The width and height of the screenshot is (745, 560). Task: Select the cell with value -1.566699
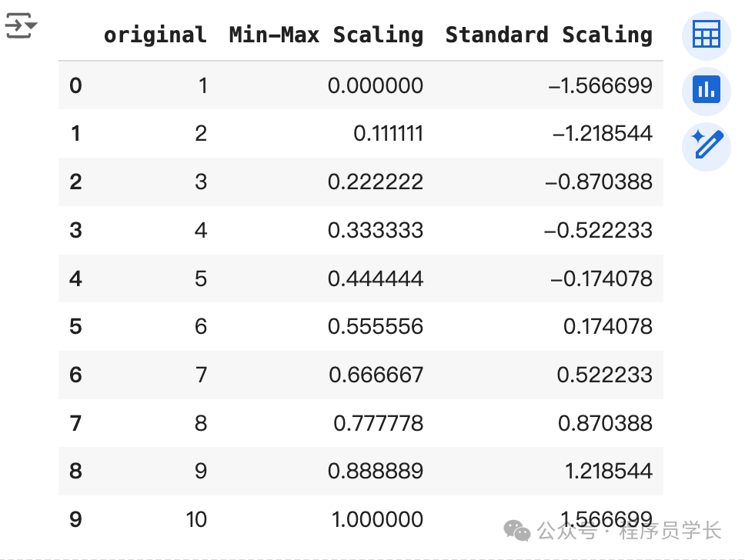pos(600,85)
